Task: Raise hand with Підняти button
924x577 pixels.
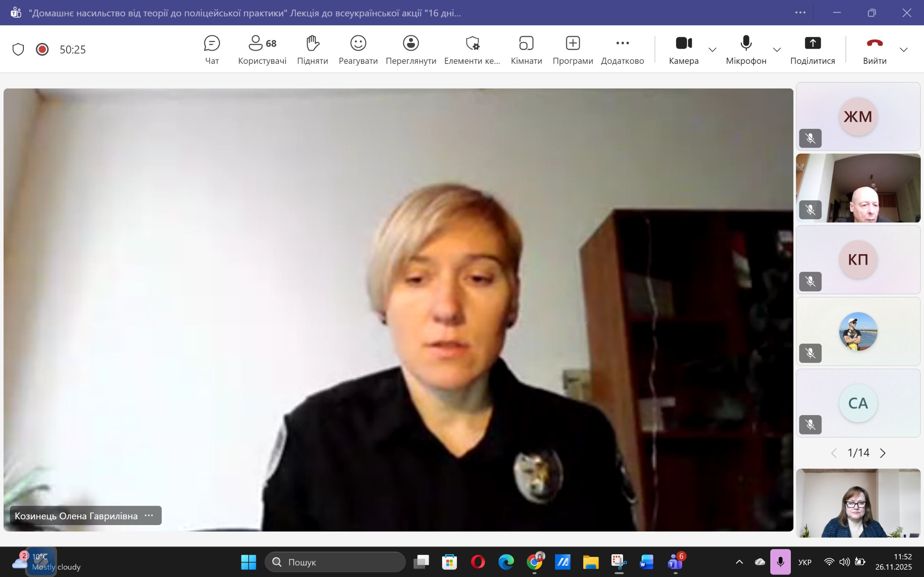Action: 312,50
